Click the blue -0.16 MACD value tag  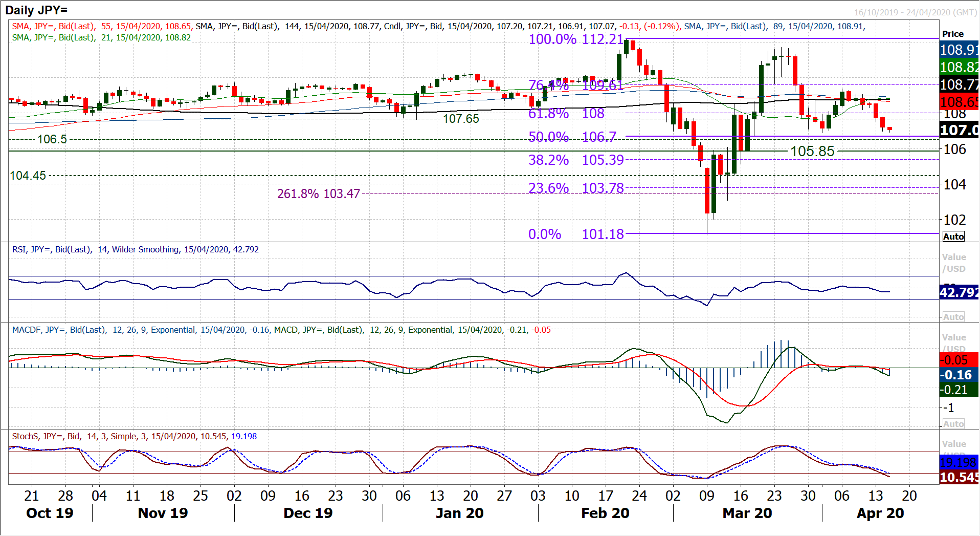tap(959, 375)
